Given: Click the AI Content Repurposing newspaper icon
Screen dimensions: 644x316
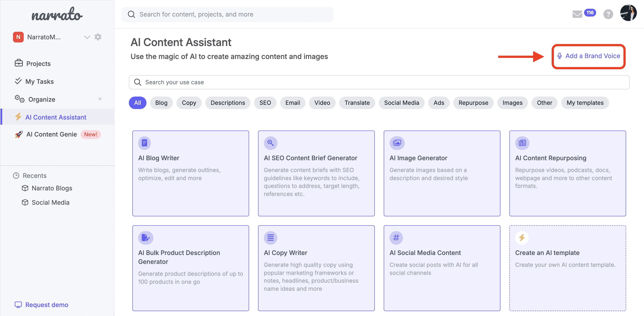Looking at the screenshot, I should click(x=522, y=143).
